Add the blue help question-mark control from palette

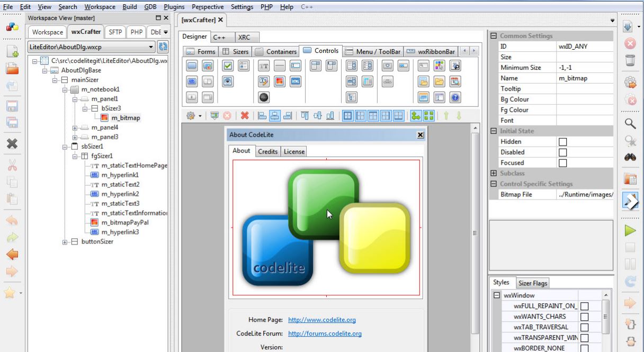tap(455, 97)
